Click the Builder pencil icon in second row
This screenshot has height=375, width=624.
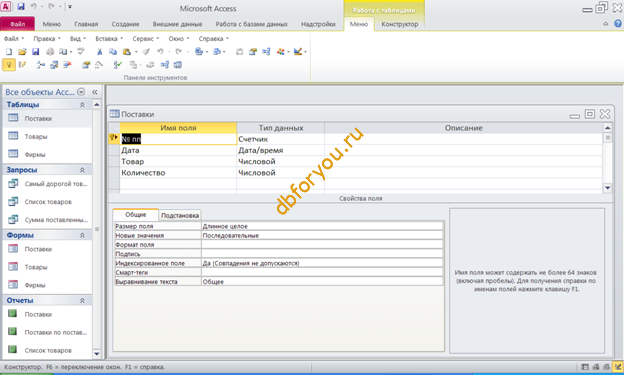[x=99, y=64]
